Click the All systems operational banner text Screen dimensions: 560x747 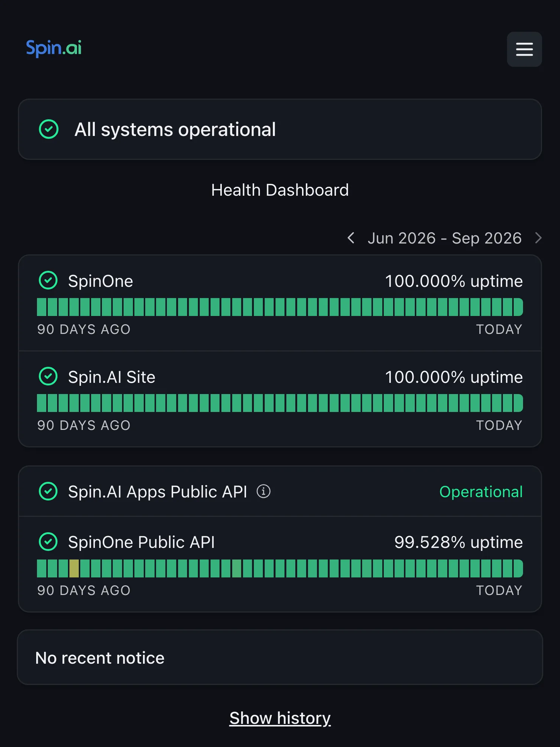coord(175,130)
